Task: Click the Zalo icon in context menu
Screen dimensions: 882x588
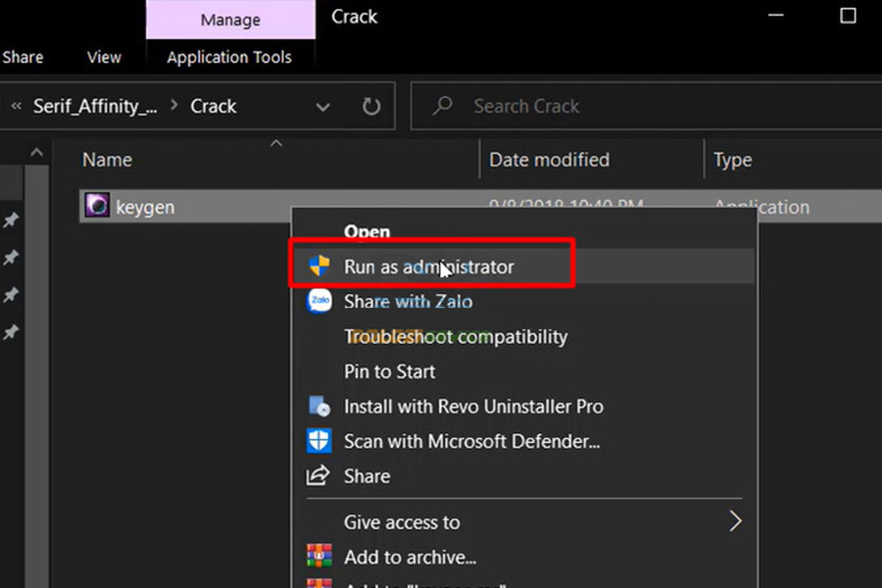Action: point(318,301)
